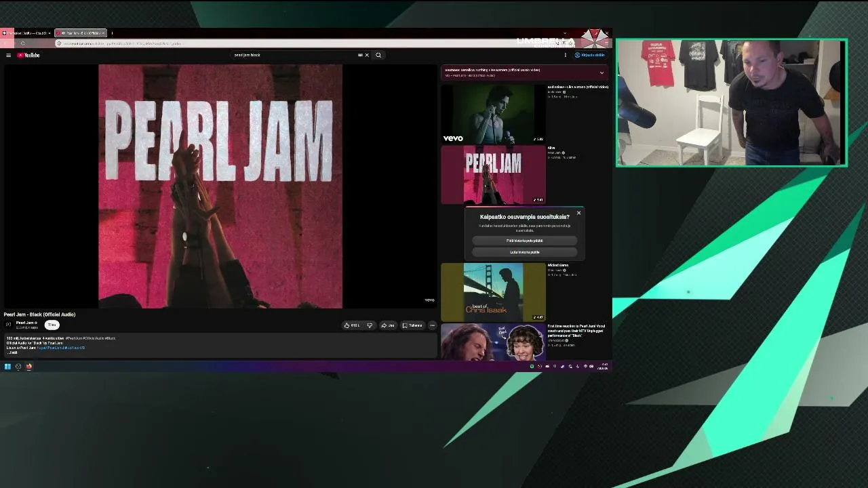Share the video with the Jaa button

tap(388, 325)
